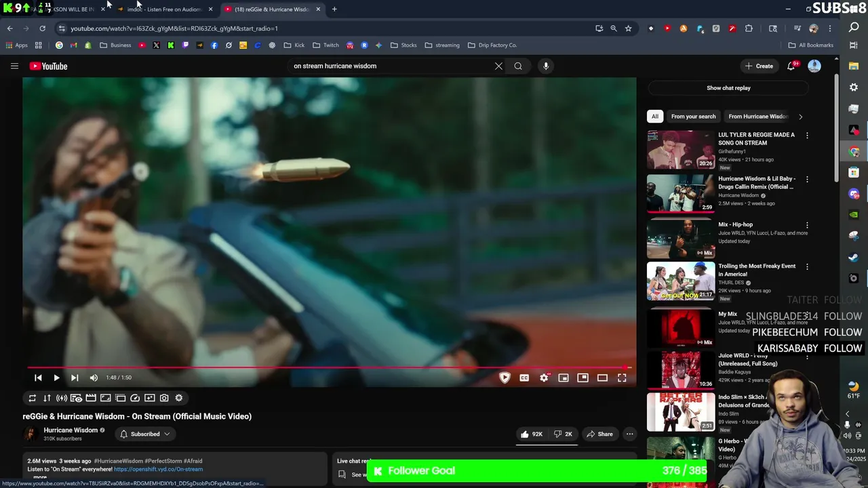Open Drugs Callin Remix video title
Image resolution: width=868 pixels, height=488 pixels.
click(757, 182)
